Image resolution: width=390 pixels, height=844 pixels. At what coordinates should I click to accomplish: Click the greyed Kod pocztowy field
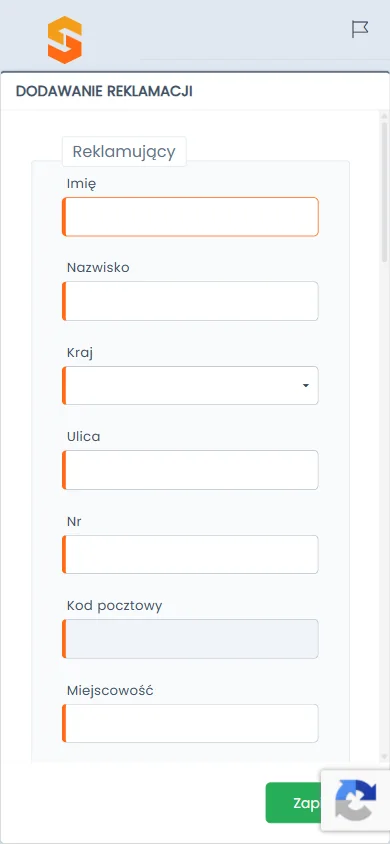coord(190,639)
